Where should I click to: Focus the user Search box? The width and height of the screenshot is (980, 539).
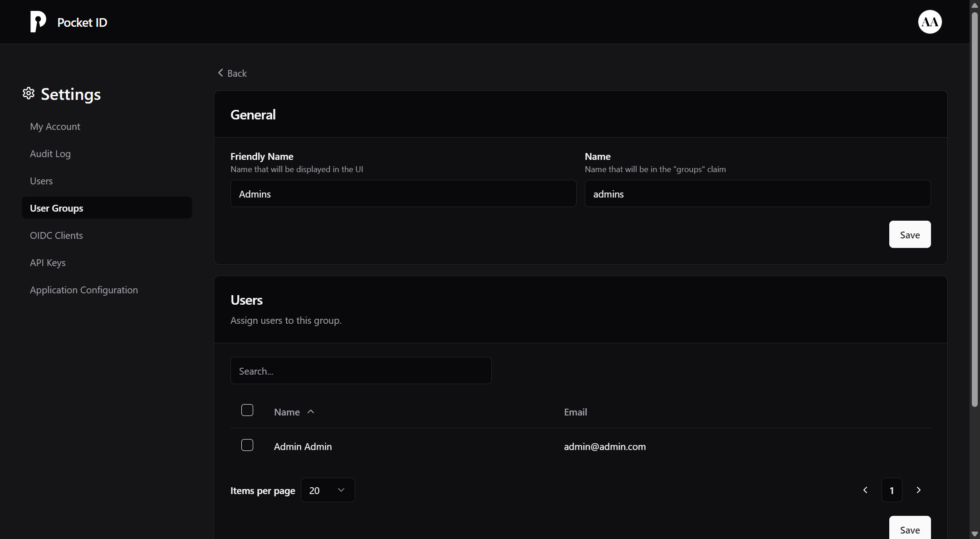click(361, 371)
